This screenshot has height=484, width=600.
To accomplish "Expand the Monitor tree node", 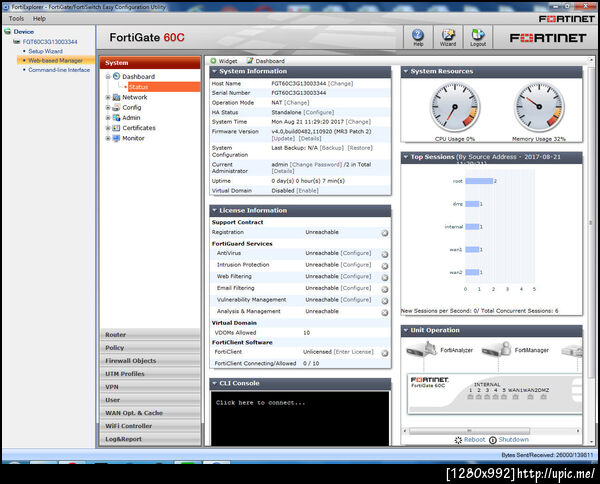I will point(108,139).
